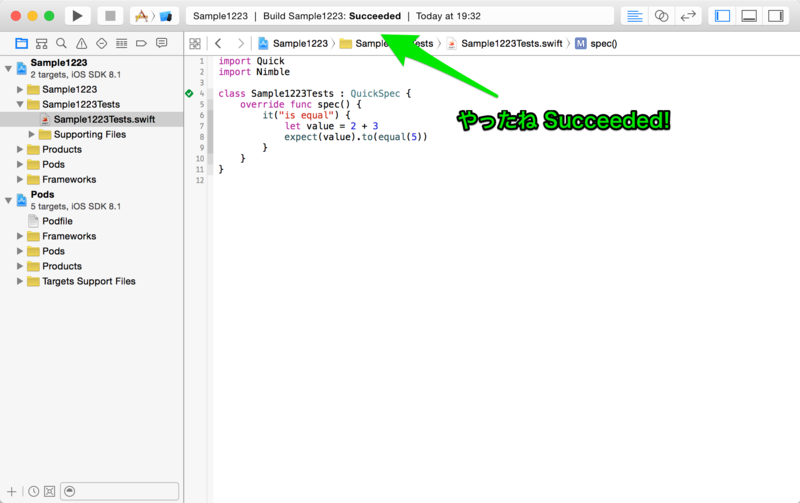Expand Frameworks under Sample1223 project
This screenshot has height=503, width=800.
(x=19, y=180)
